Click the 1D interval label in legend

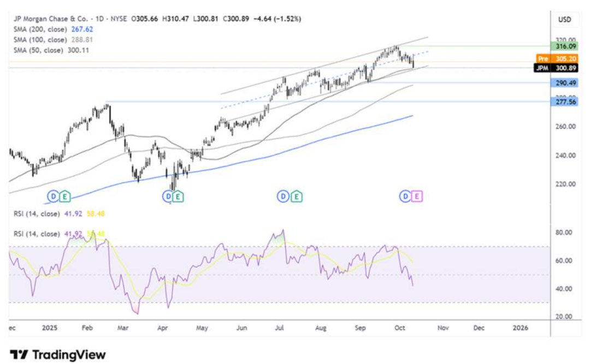pos(99,19)
